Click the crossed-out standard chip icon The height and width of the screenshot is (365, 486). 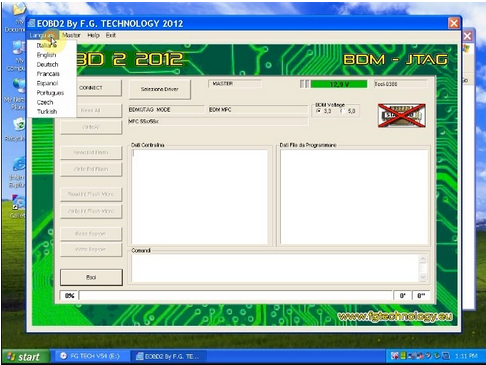[x=402, y=115]
